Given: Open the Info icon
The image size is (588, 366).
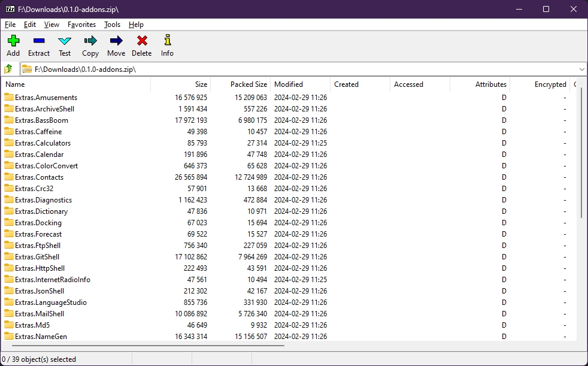Looking at the screenshot, I should pyautogui.click(x=167, y=41).
